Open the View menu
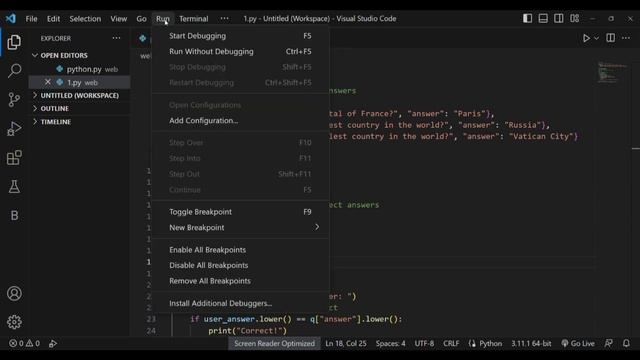The height and width of the screenshot is (360, 640). click(118, 18)
